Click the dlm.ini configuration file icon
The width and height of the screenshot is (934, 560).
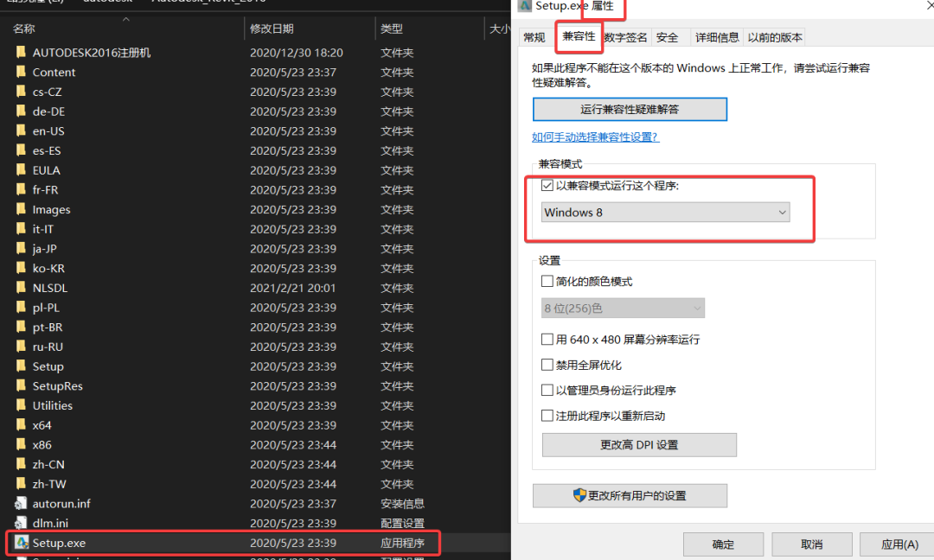23,523
